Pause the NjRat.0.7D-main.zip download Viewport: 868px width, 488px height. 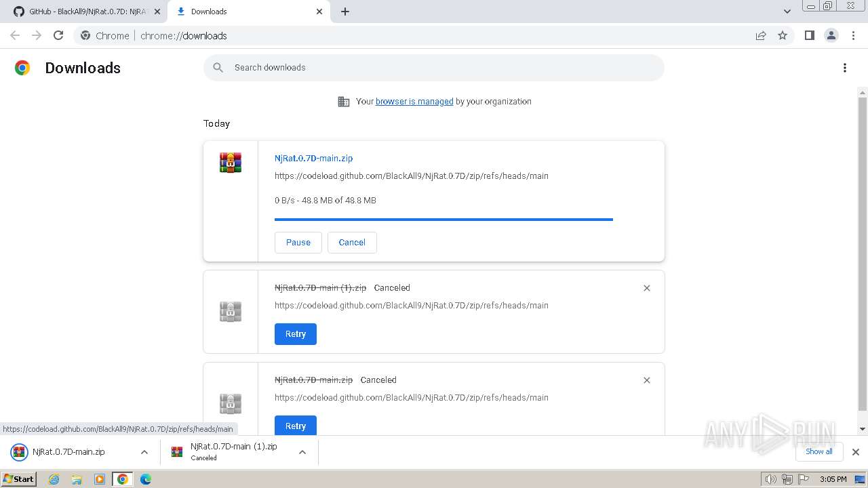tap(298, 242)
